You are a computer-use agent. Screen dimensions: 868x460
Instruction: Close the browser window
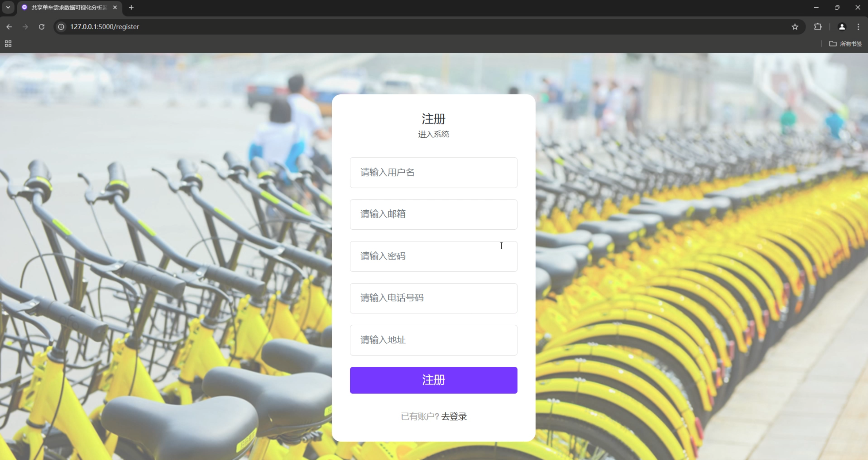point(857,7)
